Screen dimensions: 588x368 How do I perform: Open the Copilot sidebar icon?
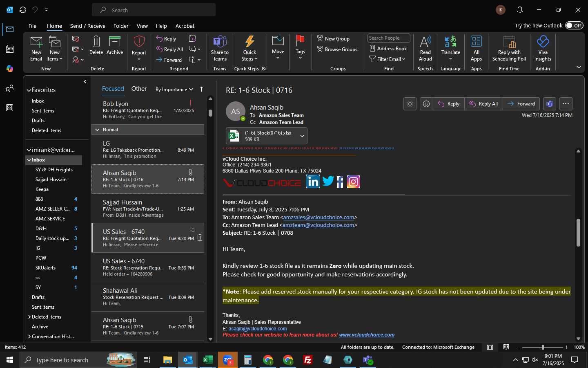pos(10,69)
